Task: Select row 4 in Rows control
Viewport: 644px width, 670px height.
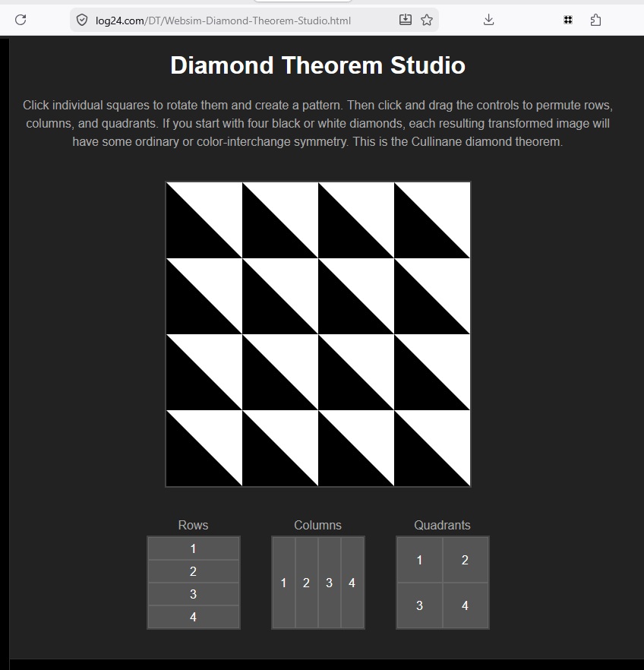Action: point(193,617)
